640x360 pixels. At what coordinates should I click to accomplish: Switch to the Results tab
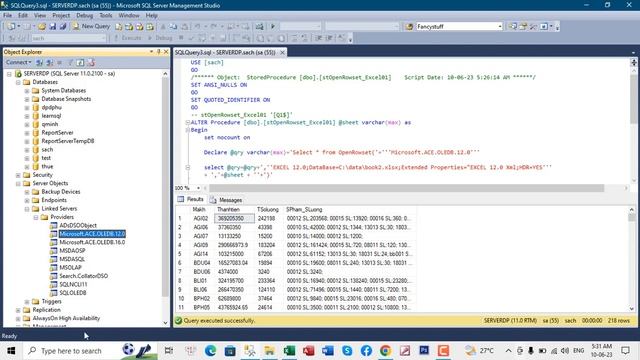tap(191, 200)
